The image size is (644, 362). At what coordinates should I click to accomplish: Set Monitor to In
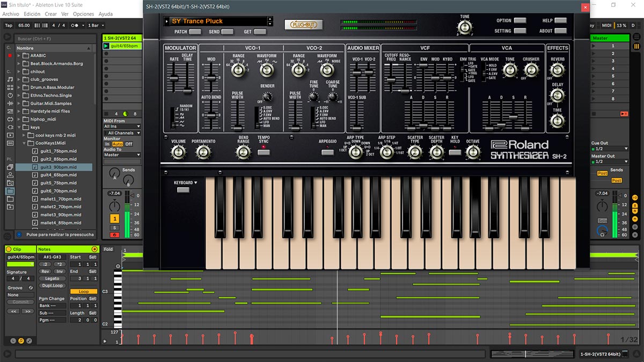107,144
